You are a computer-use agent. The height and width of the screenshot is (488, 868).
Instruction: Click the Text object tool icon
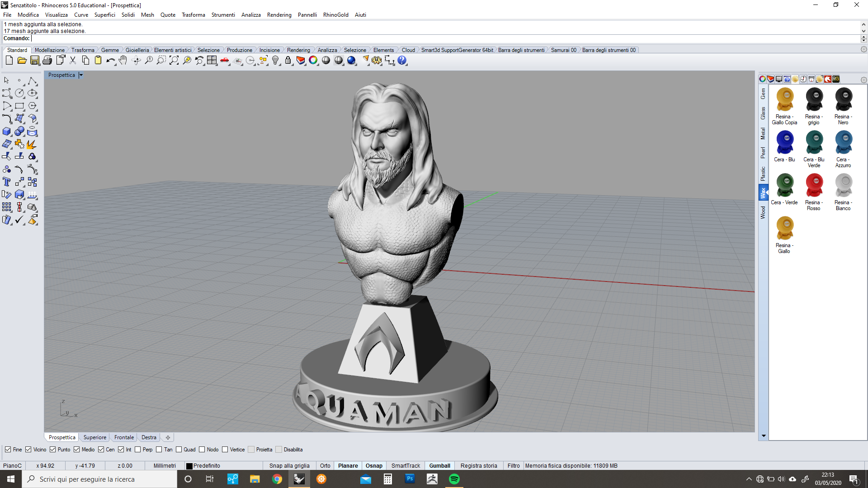click(7, 182)
